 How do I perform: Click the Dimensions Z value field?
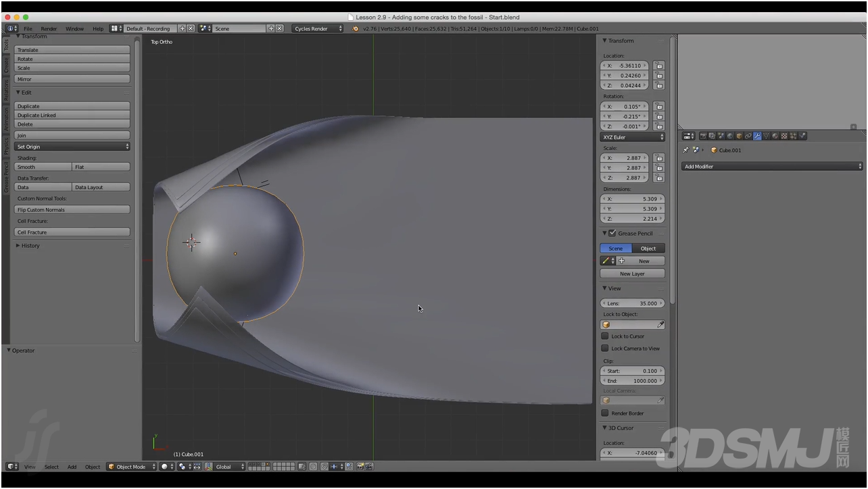tap(633, 219)
